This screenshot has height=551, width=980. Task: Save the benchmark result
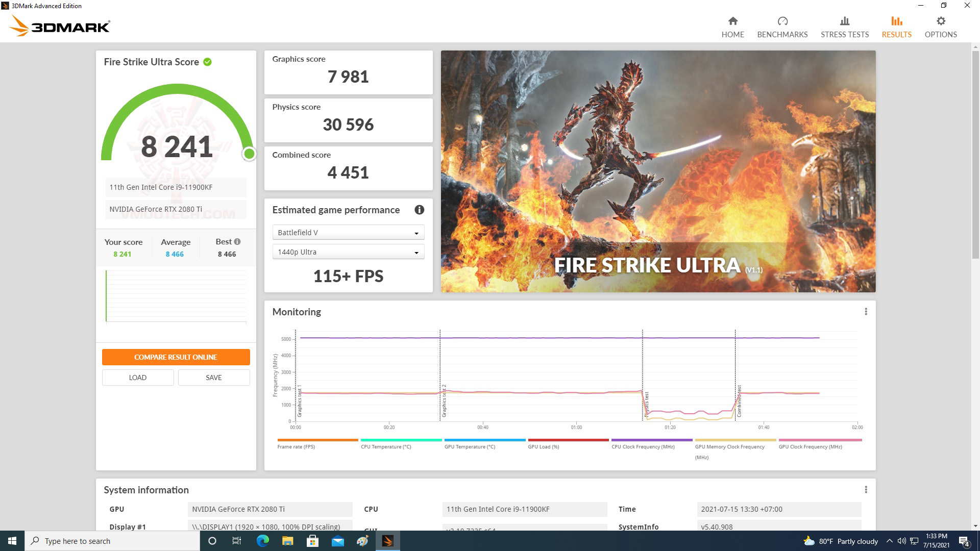214,377
